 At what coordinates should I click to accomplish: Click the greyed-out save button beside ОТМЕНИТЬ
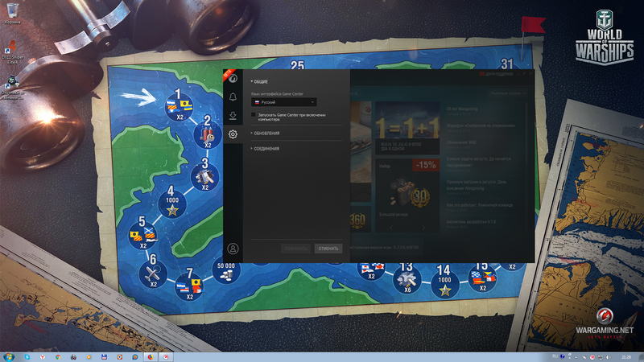(295, 249)
